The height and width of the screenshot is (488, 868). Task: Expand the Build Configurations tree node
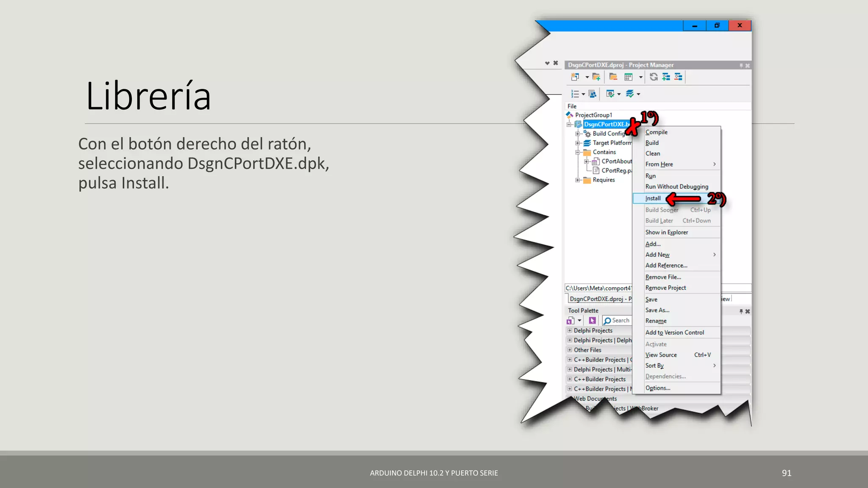[x=577, y=134]
